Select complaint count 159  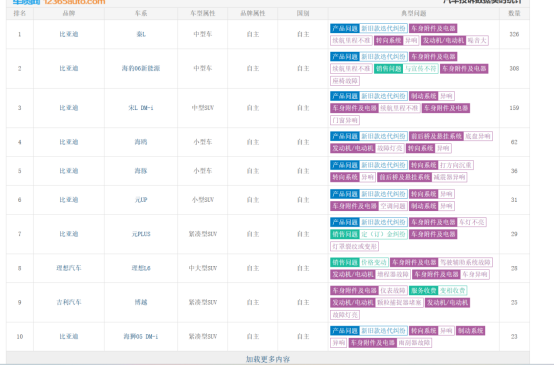[514, 108]
